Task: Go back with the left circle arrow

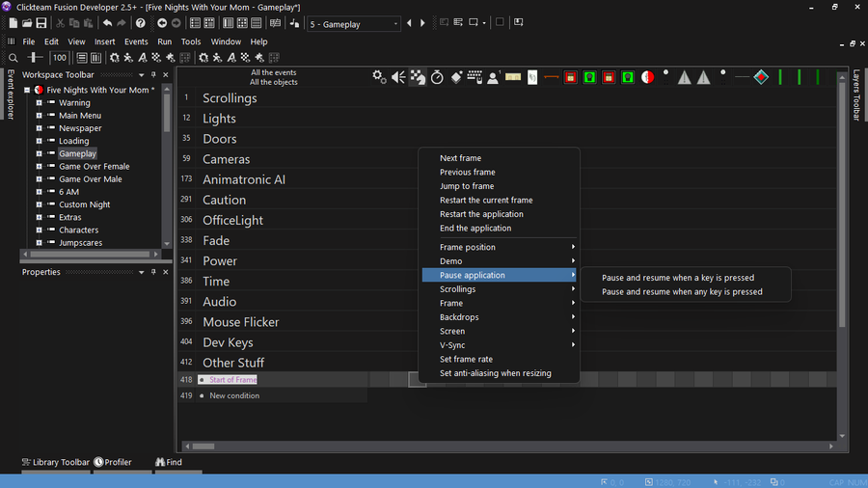Action: click(162, 23)
